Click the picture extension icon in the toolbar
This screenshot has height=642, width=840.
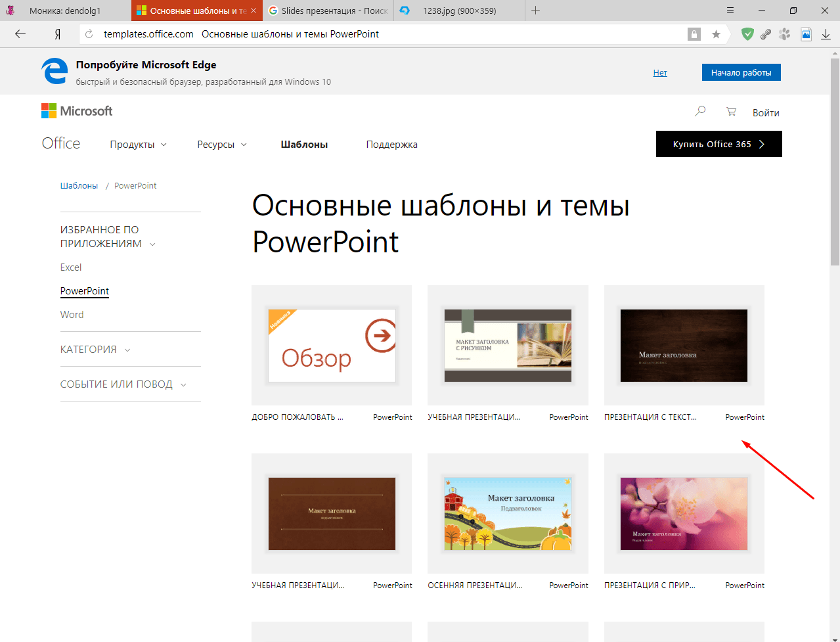coord(806,34)
